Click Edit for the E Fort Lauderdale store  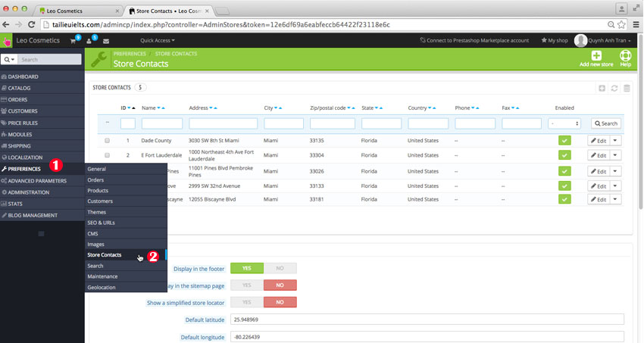coord(599,155)
